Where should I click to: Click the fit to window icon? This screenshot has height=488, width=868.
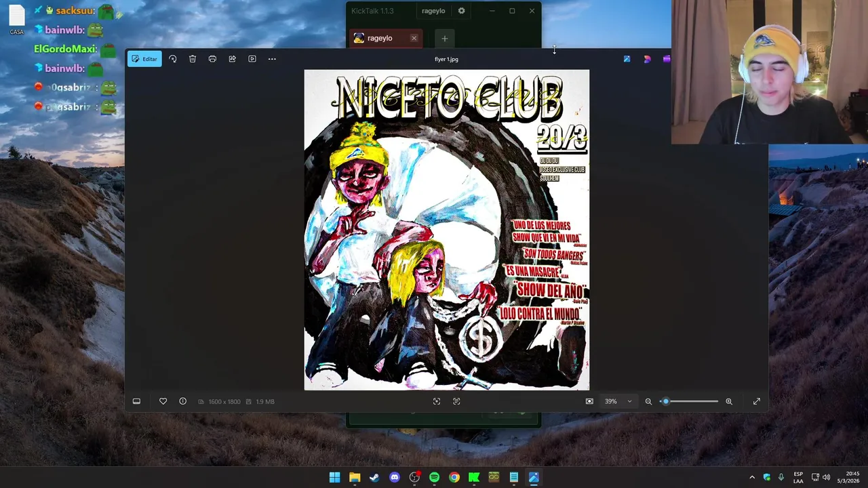pyautogui.click(x=589, y=401)
